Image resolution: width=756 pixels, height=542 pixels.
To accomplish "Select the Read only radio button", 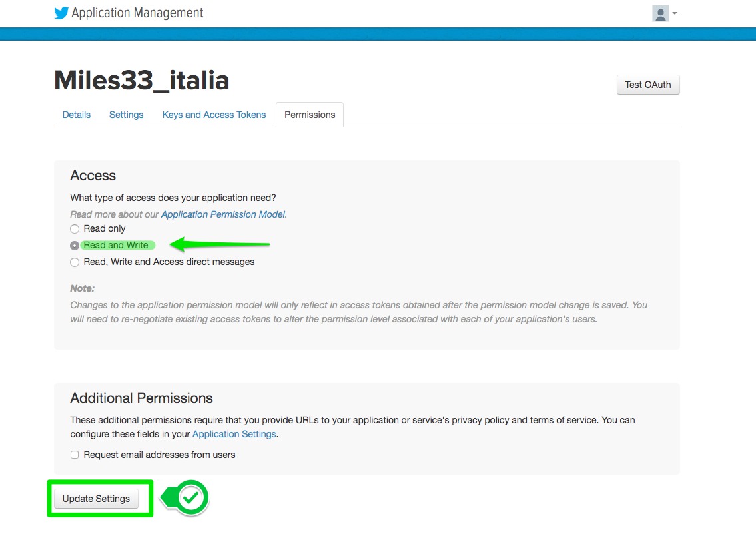I will coord(75,229).
